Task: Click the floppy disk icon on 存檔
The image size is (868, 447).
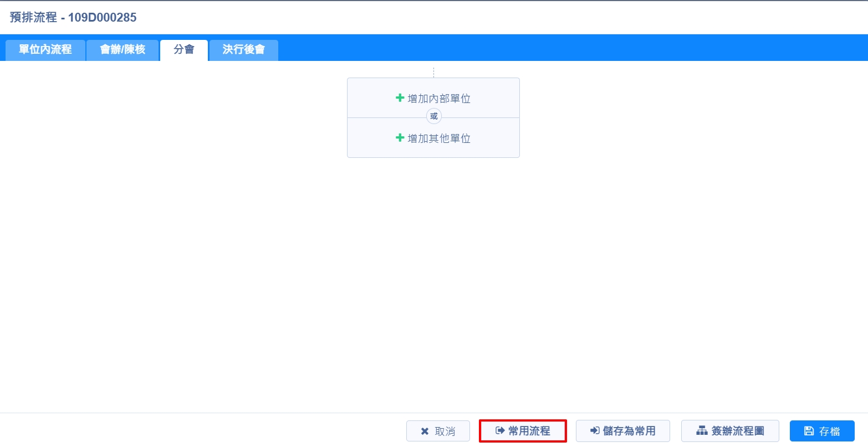Action: coord(809,431)
